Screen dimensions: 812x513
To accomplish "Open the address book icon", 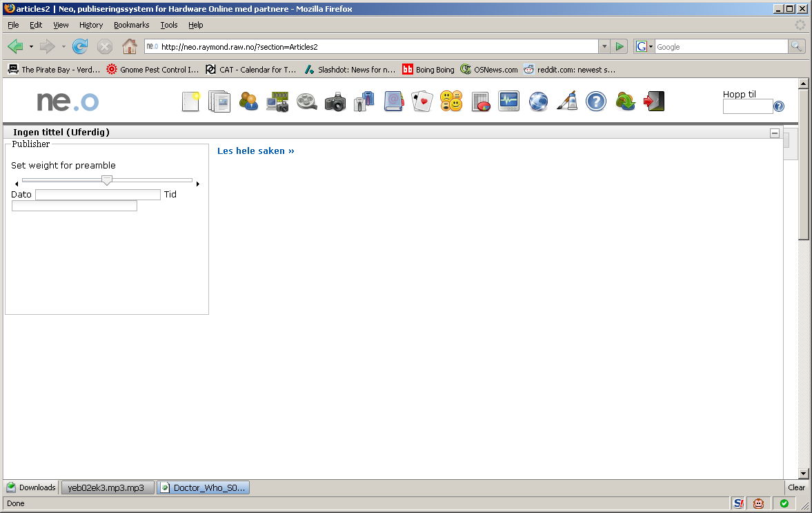I will (x=393, y=101).
